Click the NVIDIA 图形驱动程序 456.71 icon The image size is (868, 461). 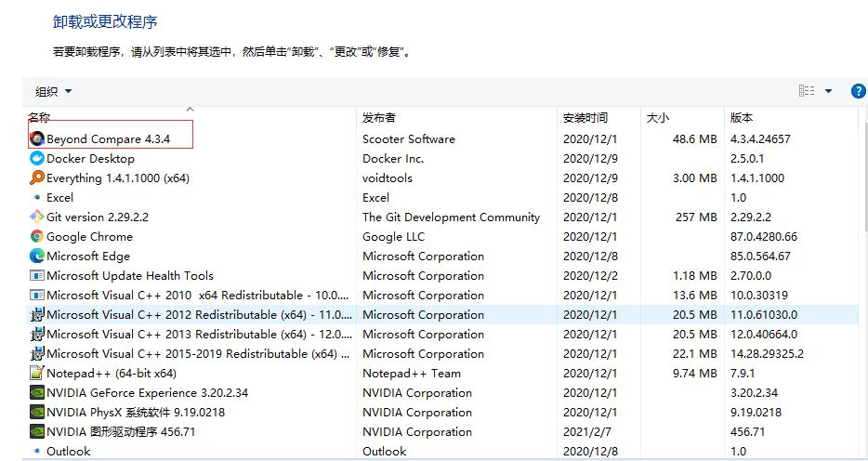(x=37, y=431)
